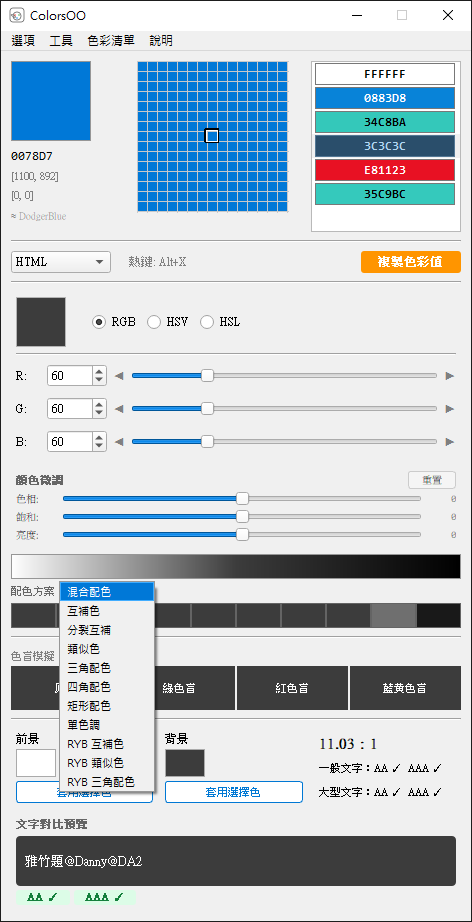
Task: Increase B value with up stepper
Action: tap(99, 437)
